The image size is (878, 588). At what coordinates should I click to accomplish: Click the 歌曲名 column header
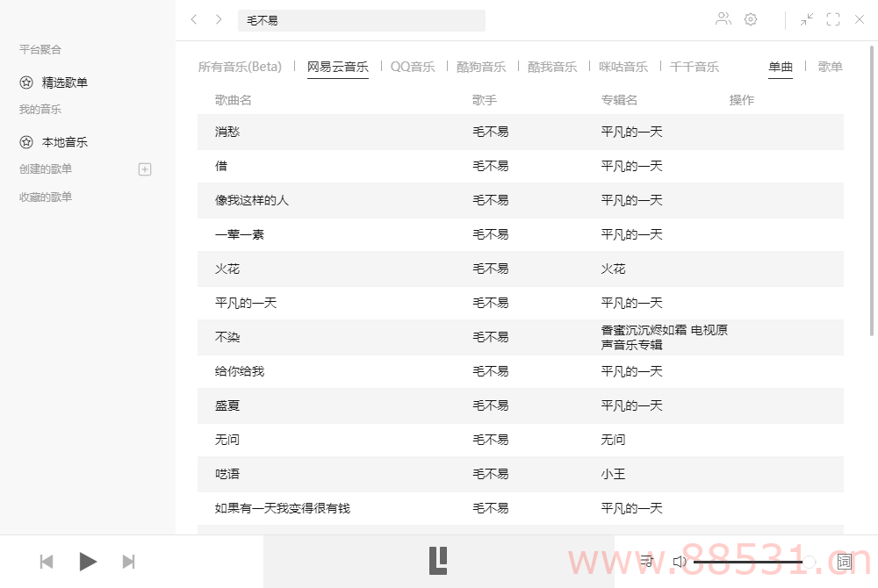[x=234, y=100]
